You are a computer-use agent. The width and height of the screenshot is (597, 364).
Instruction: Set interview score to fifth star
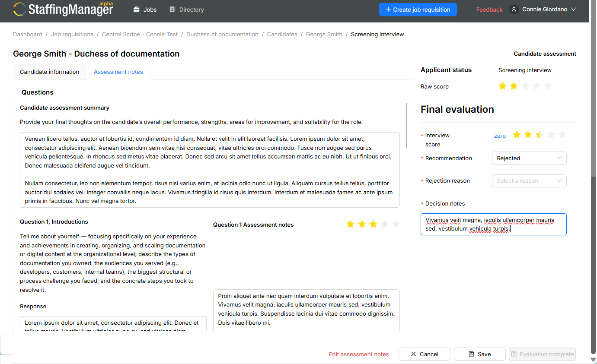(562, 135)
